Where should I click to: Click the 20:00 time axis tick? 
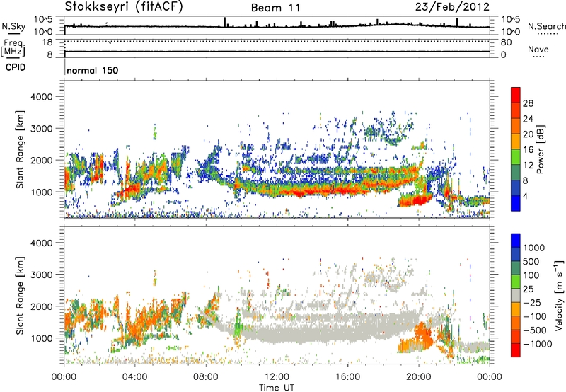(419, 377)
